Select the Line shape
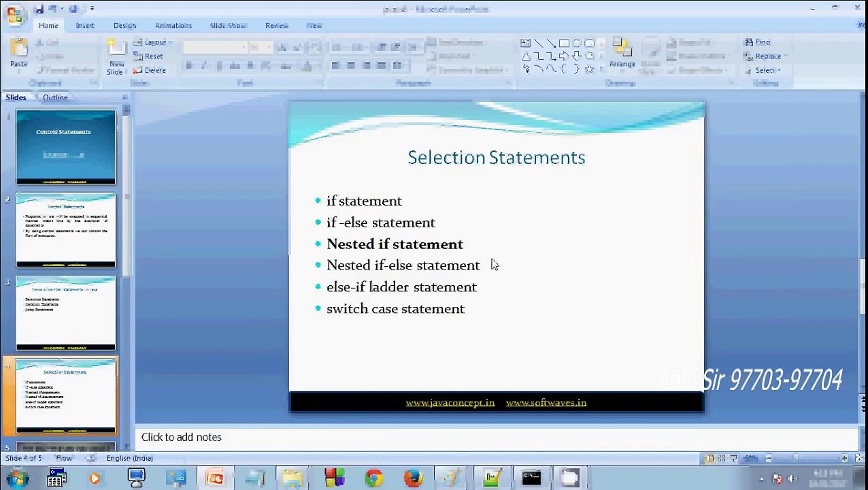868x490 pixels. [x=538, y=43]
